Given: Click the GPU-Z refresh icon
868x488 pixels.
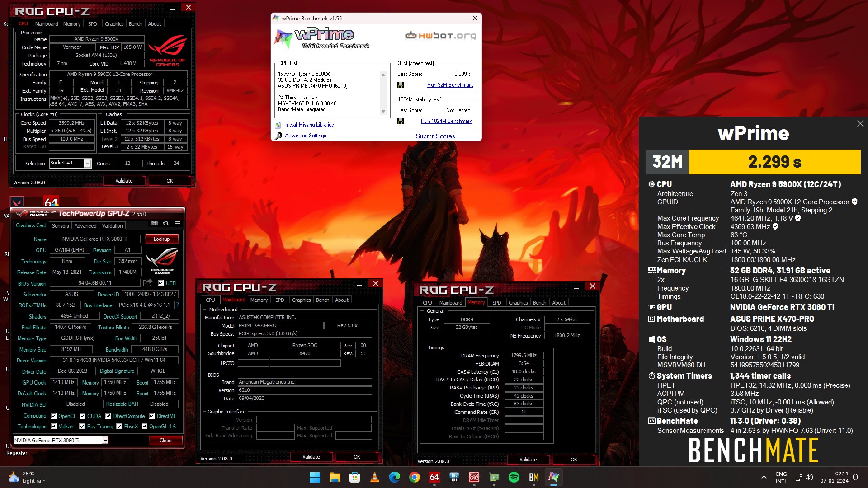Looking at the screenshot, I should [165, 224].
